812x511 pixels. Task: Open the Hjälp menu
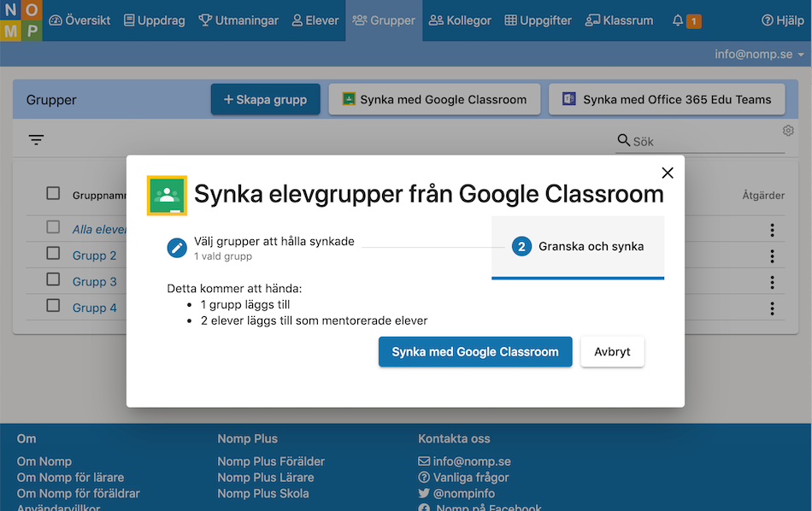(782, 21)
